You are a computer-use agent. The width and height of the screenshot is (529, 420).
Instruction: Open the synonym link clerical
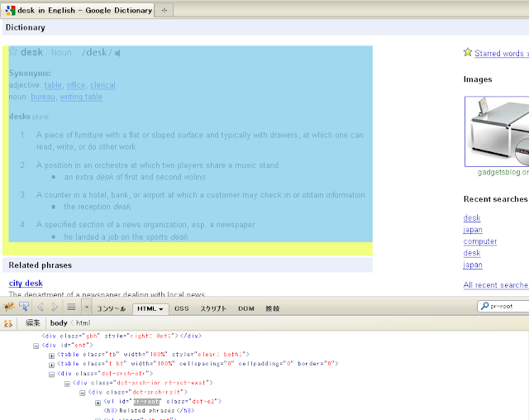click(x=102, y=85)
